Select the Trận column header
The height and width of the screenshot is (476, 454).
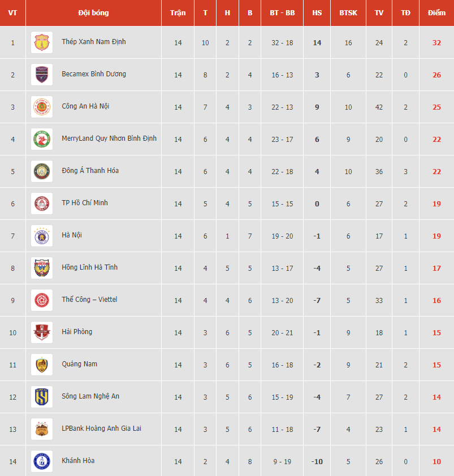tap(178, 13)
